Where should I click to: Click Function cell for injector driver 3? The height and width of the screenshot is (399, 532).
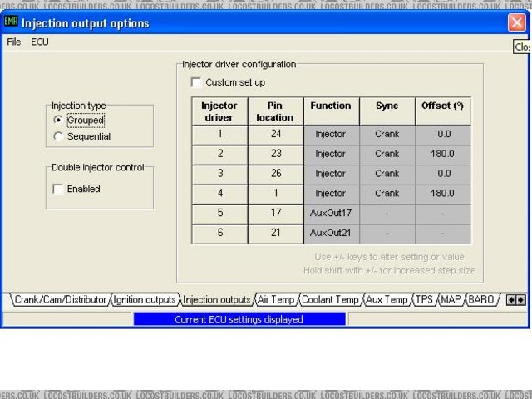click(332, 175)
